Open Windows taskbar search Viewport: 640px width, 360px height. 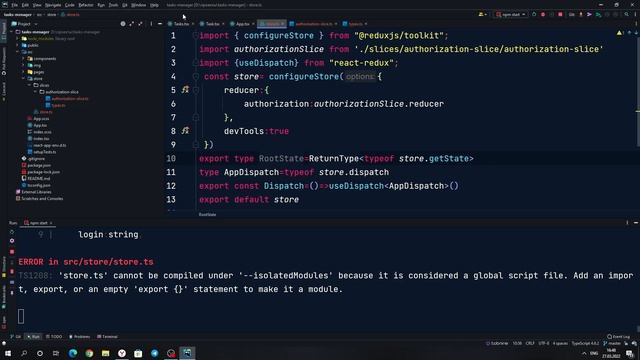tap(24, 353)
